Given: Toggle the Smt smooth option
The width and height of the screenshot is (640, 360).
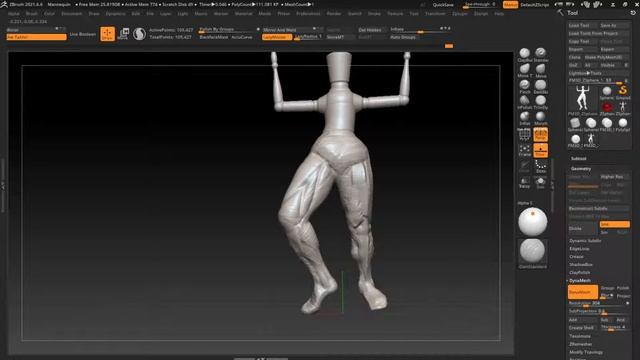Looking at the screenshot, I should pyautogui.click(x=614, y=224).
